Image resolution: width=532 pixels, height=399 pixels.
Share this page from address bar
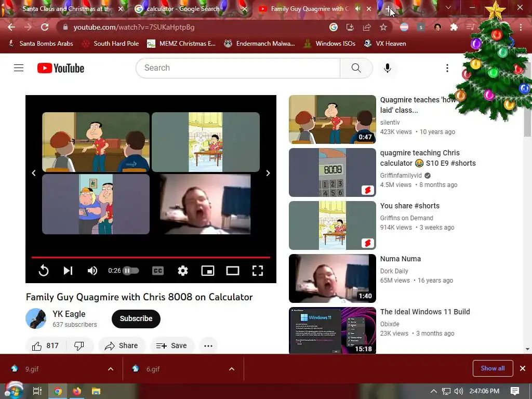point(367,27)
